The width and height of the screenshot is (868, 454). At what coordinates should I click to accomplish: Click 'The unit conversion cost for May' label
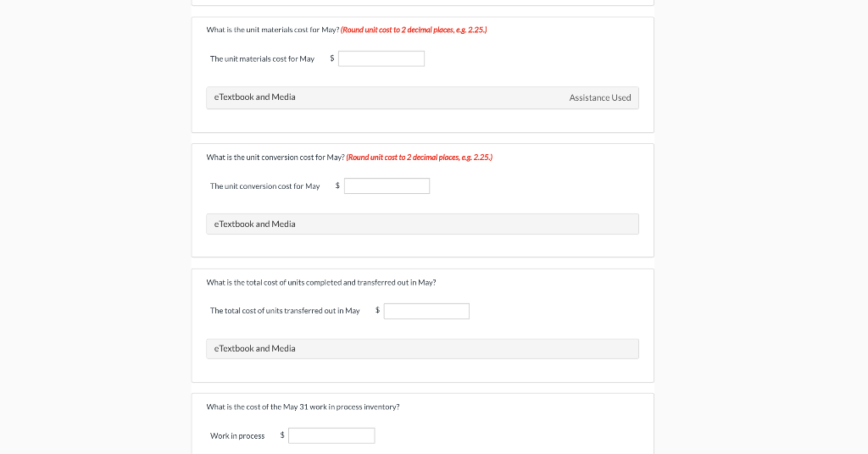tap(264, 185)
